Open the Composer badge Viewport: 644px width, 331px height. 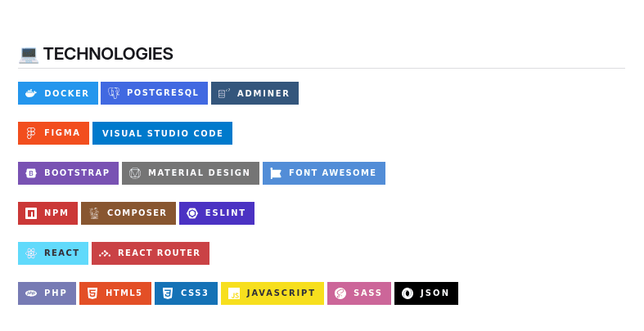click(128, 213)
